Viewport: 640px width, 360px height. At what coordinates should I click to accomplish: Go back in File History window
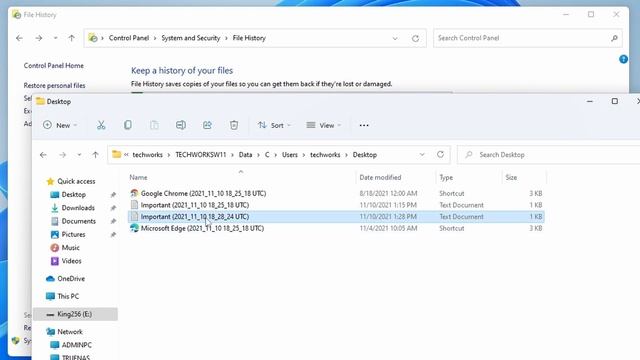[x=19, y=38]
